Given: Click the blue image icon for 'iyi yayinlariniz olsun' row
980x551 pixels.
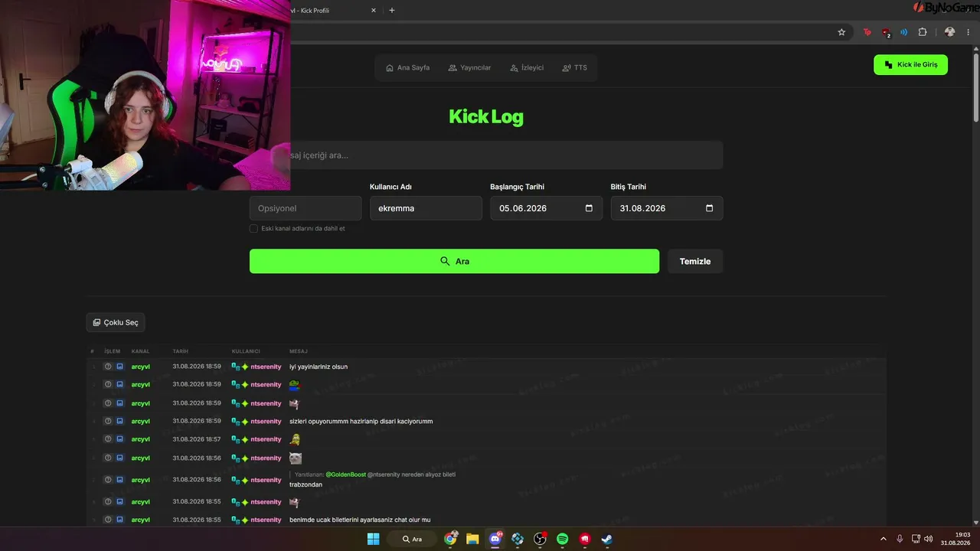Looking at the screenshot, I should coord(119,367).
